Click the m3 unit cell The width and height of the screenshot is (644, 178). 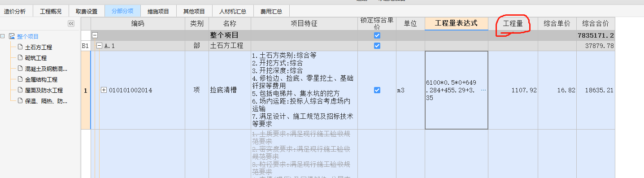click(x=410, y=90)
